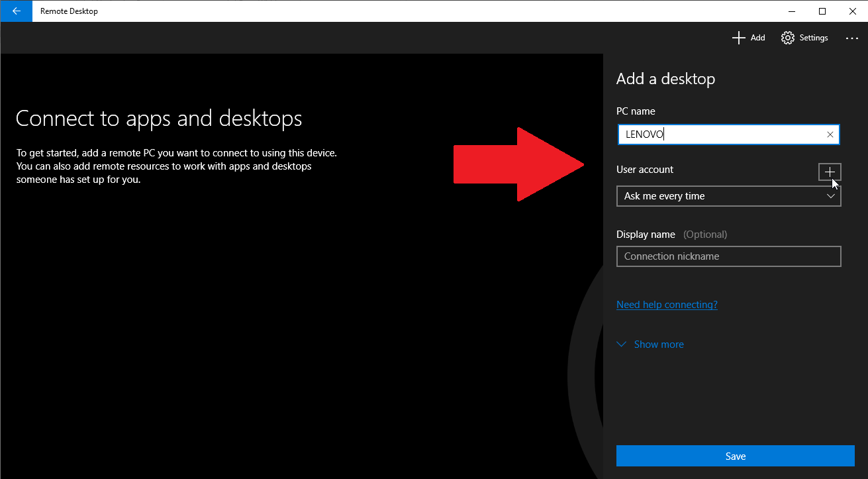Maximize the Remote Desktop window
Viewport: 868px width, 479px height.
coord(822,11)
